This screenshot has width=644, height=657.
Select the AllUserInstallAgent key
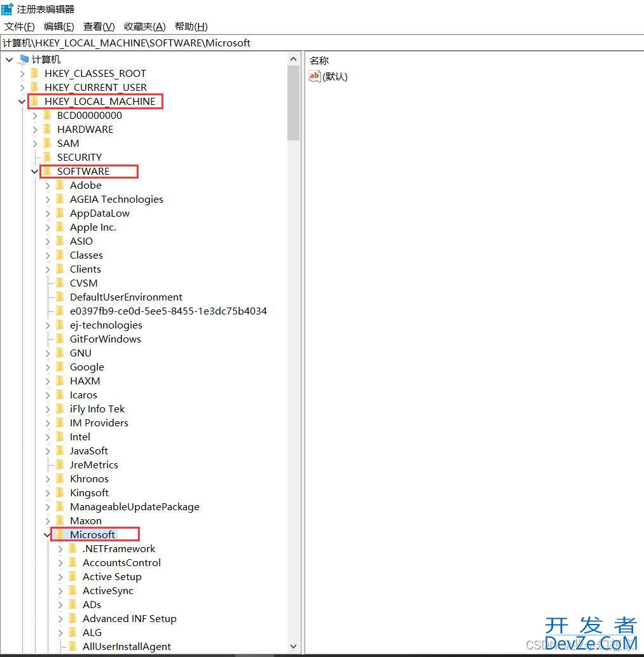click(127, 647)
